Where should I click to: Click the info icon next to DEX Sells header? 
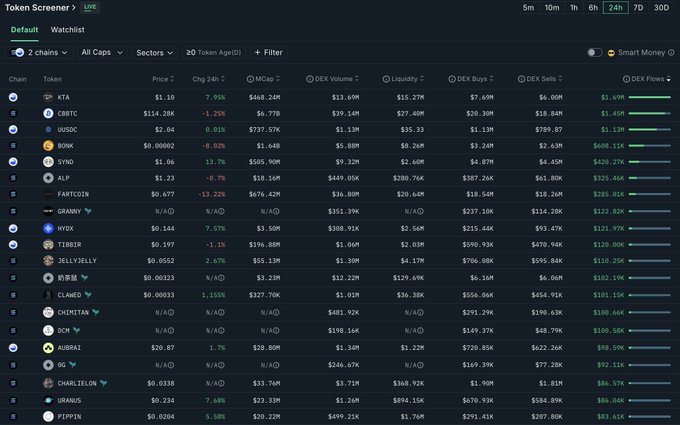[521, 79]
